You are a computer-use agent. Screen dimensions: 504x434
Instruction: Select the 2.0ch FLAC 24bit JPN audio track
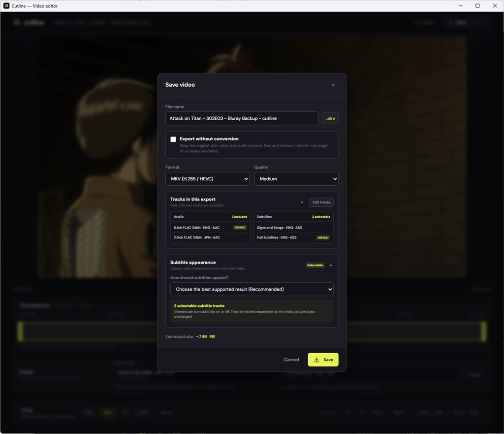pos(210,237)
